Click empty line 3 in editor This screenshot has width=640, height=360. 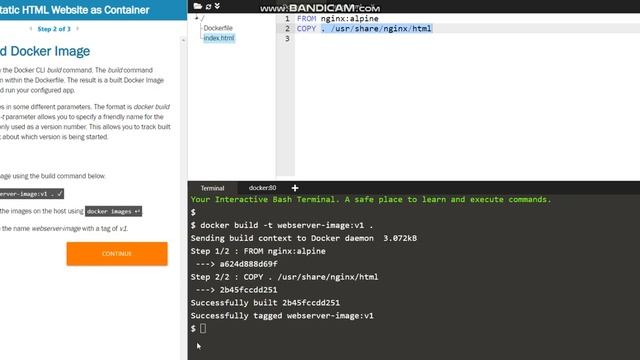pos(467,38)
